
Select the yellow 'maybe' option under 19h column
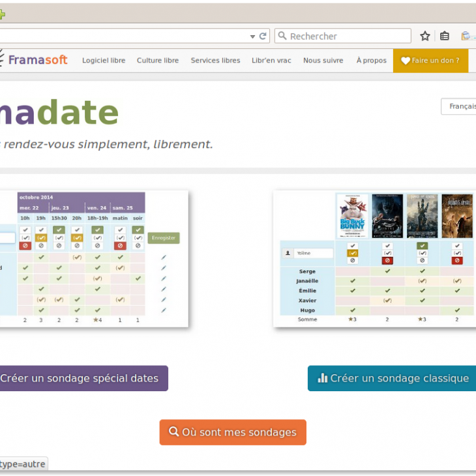[41, 238]
